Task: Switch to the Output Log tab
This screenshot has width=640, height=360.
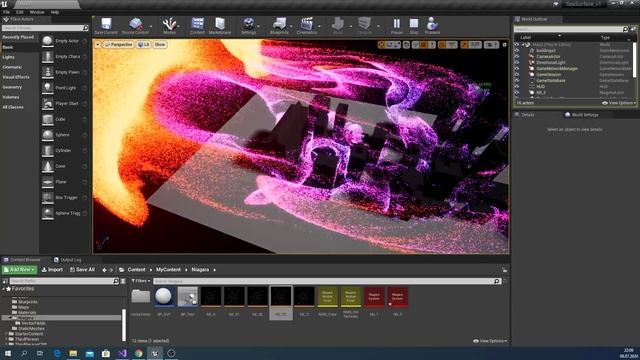Action: (68, 260)
